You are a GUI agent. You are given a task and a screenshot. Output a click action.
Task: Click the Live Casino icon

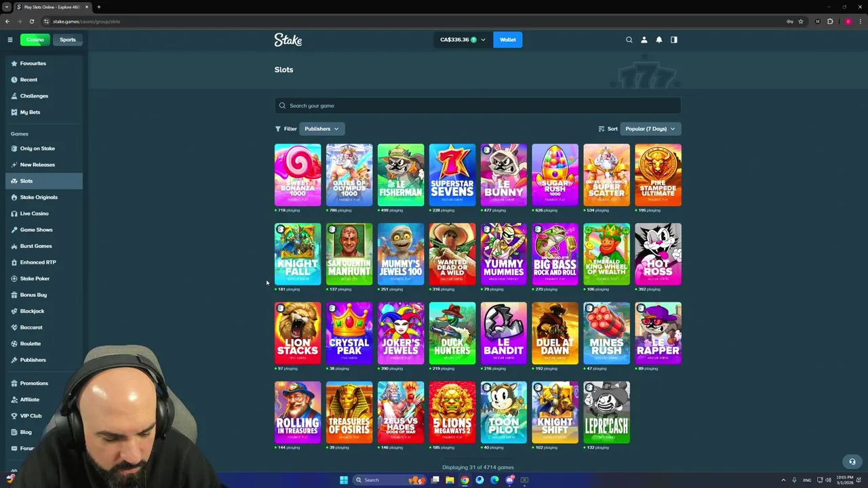click(x=14, y=213)
